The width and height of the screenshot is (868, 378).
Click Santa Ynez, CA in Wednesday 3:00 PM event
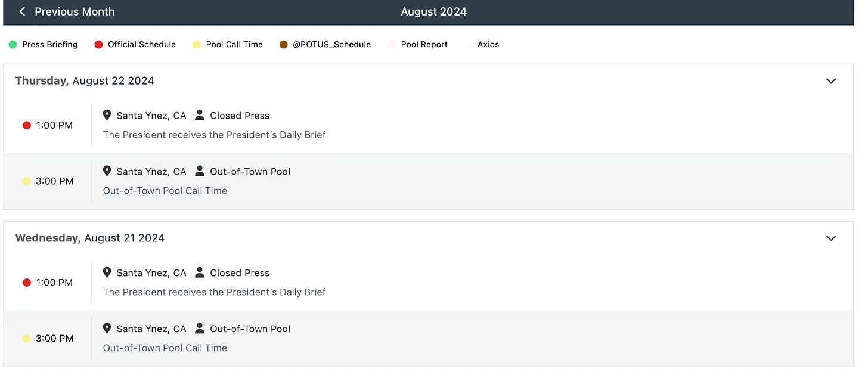click(151, 329)
